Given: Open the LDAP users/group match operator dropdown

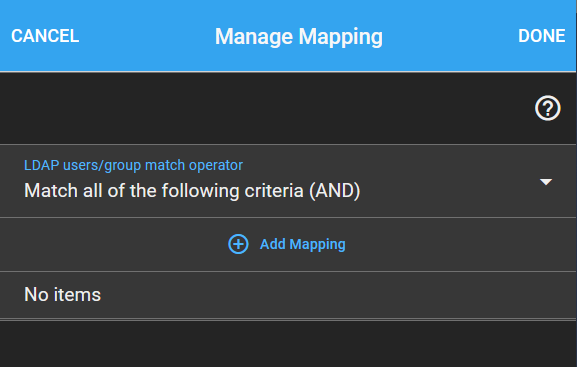Looking at the screenshot, I should (288, 181).
